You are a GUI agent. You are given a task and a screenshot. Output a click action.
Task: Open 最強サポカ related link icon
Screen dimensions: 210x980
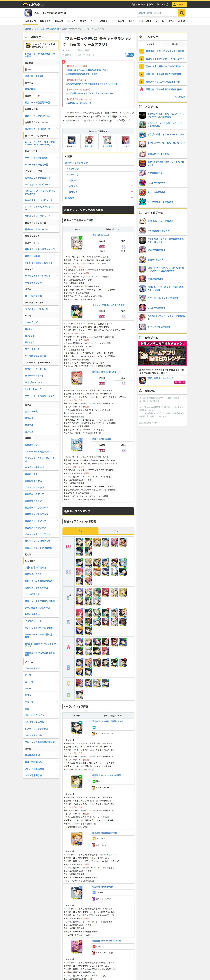(89, 140)
